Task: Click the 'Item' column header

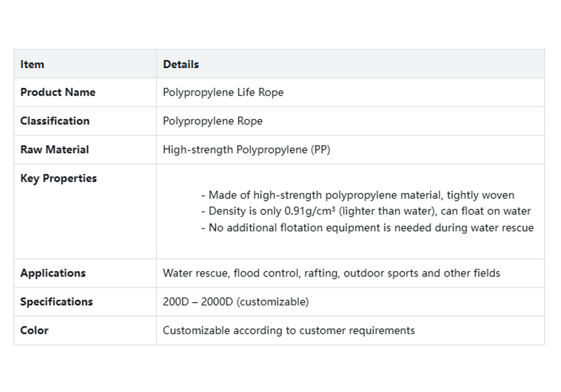Action: (32, 64)
